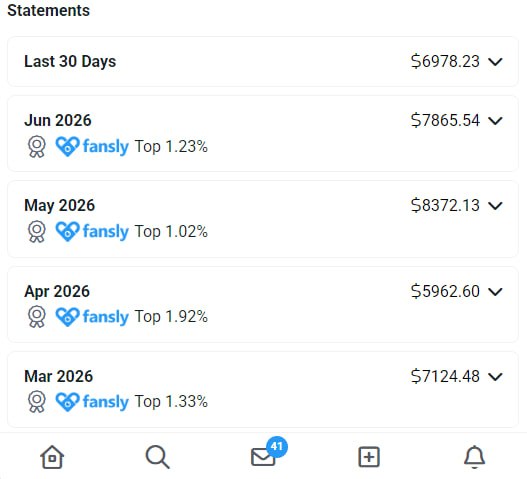The width and height of the screenshot is (527, 479).
Task: Click the Top 1.23% ranking text
Action: click(171, 147)
